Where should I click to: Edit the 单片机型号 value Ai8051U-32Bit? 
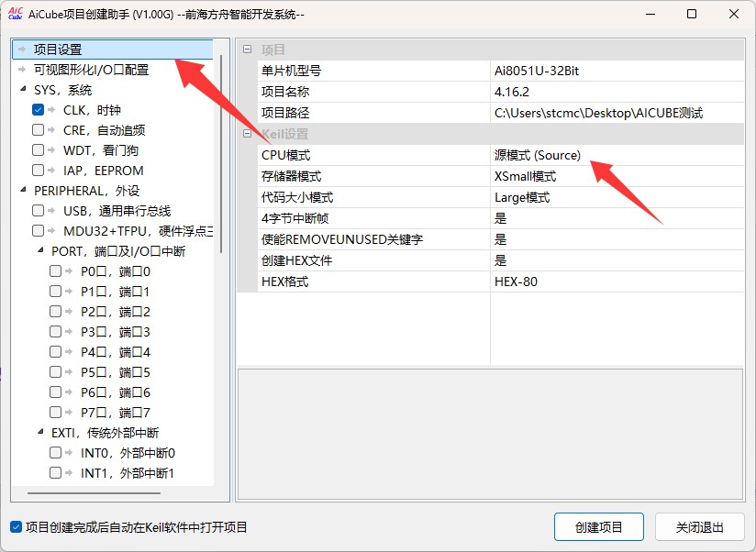(617, 71)
